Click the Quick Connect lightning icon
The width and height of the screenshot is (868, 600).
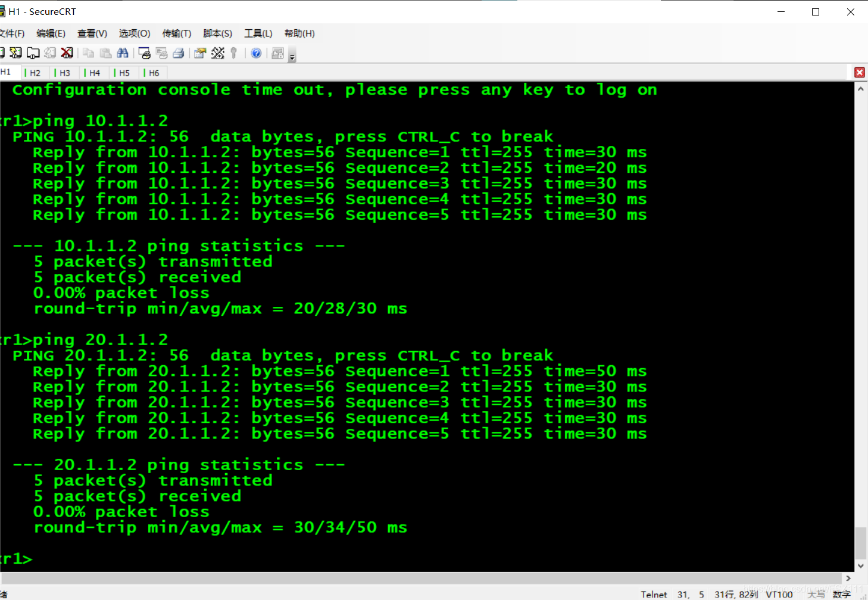click(x=16, y=53)
